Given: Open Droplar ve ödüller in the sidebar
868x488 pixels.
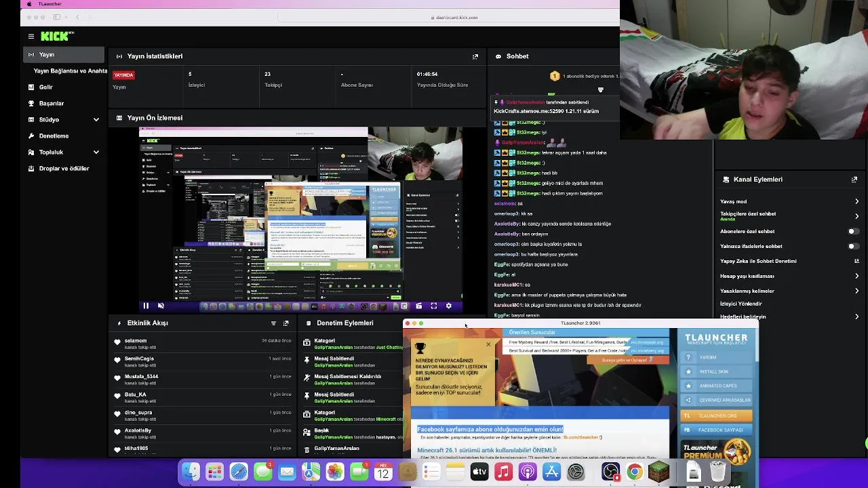Looking at the screenshot, I should [64, 169].
